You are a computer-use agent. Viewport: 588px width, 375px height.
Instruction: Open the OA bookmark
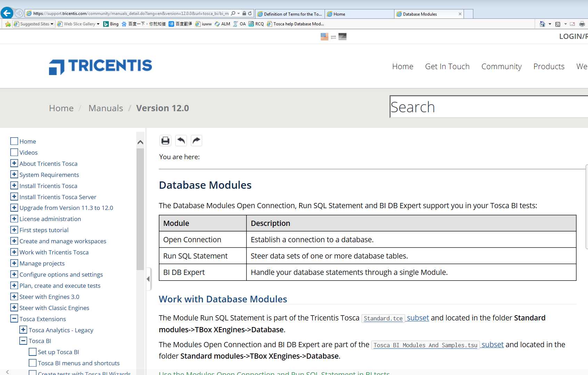(x=239, y=24)
